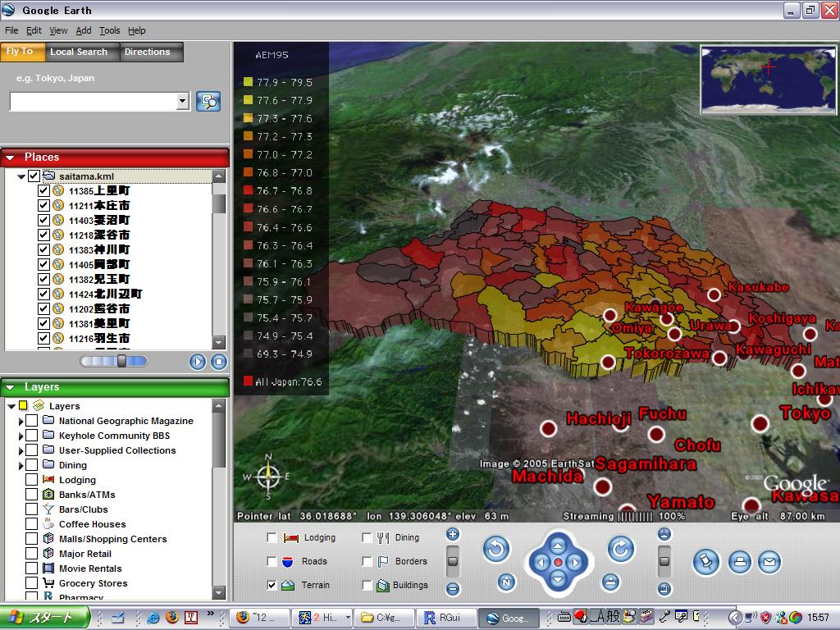Screen dimensions: 840x630
Task: Reset view to north
Action: pos(505,582)
